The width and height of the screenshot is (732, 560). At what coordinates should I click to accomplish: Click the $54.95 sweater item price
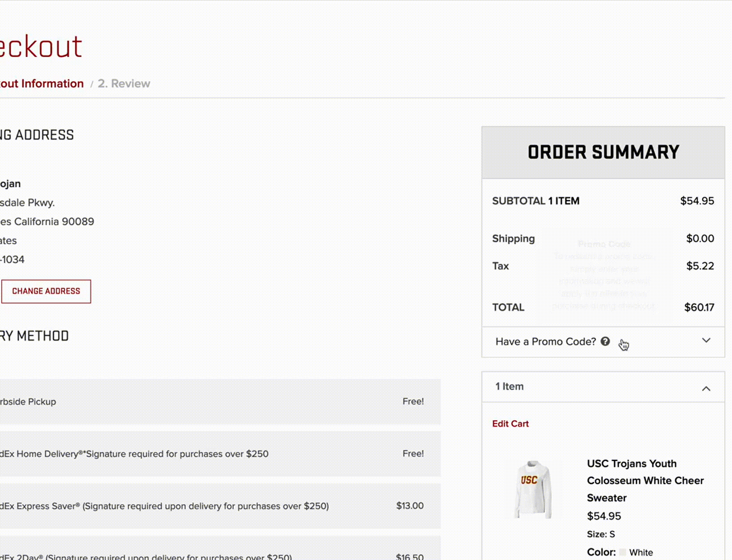coord(604,516)
